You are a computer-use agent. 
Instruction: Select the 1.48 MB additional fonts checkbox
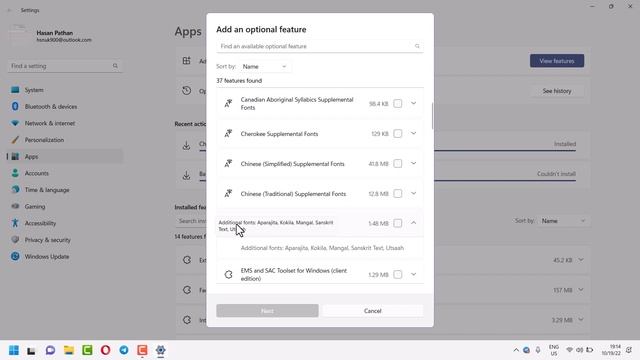[398, 223]
